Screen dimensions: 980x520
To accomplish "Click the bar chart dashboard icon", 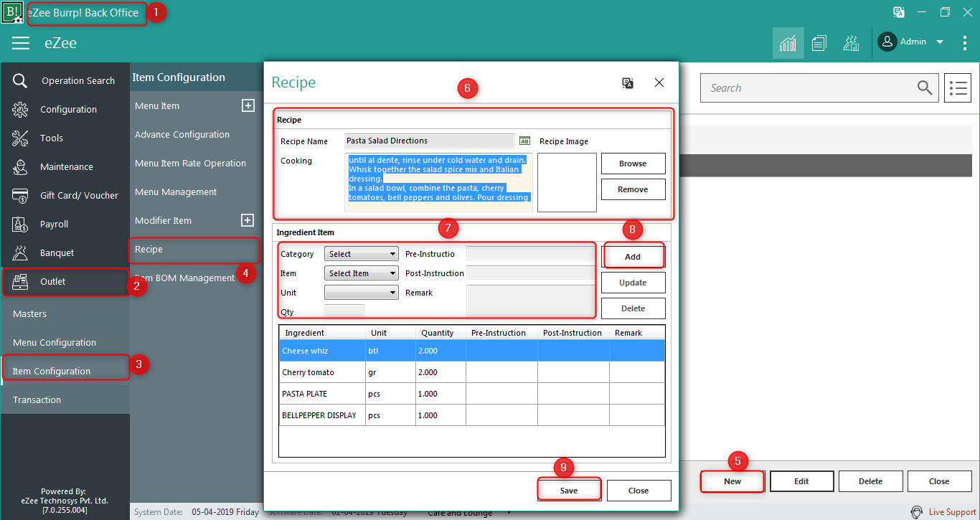I will 788,43.
